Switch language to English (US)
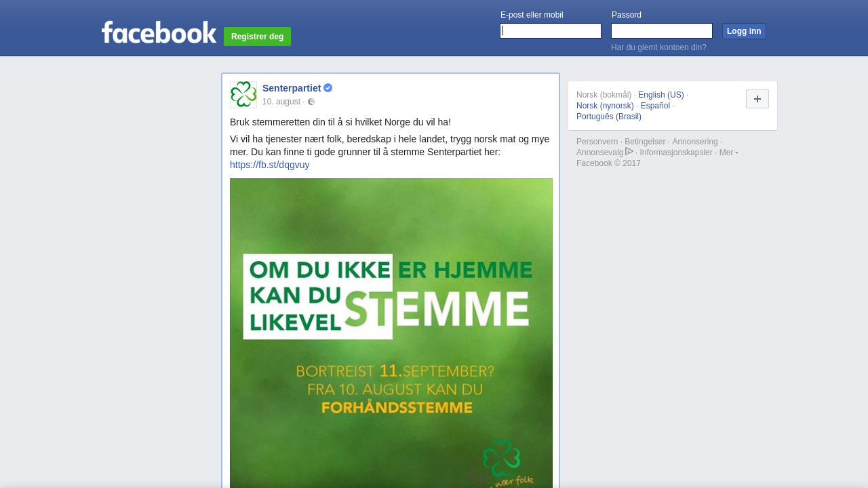Viewport: 868px width, 488px height. click(661, 95)
